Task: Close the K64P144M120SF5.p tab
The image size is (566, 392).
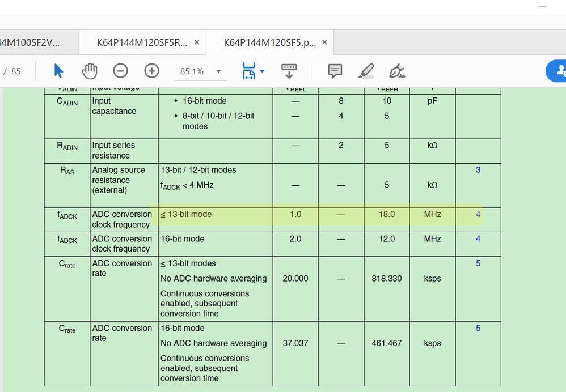Action: (324, 42)
